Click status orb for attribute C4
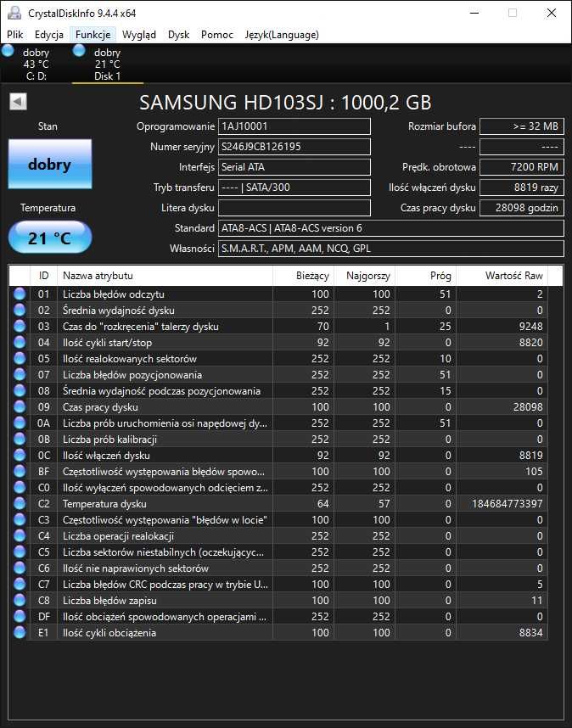The height and width of the screenshot is (728, 572). point(20,535)
